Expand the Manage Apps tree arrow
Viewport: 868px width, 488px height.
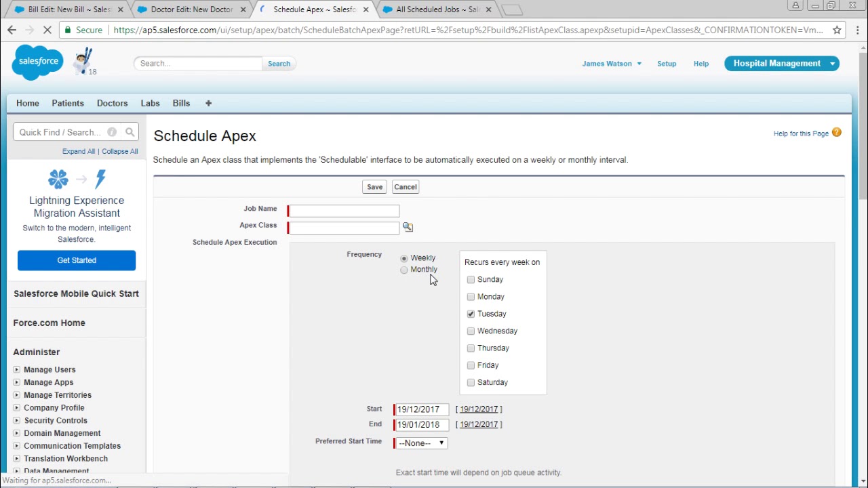pos(16,382)
